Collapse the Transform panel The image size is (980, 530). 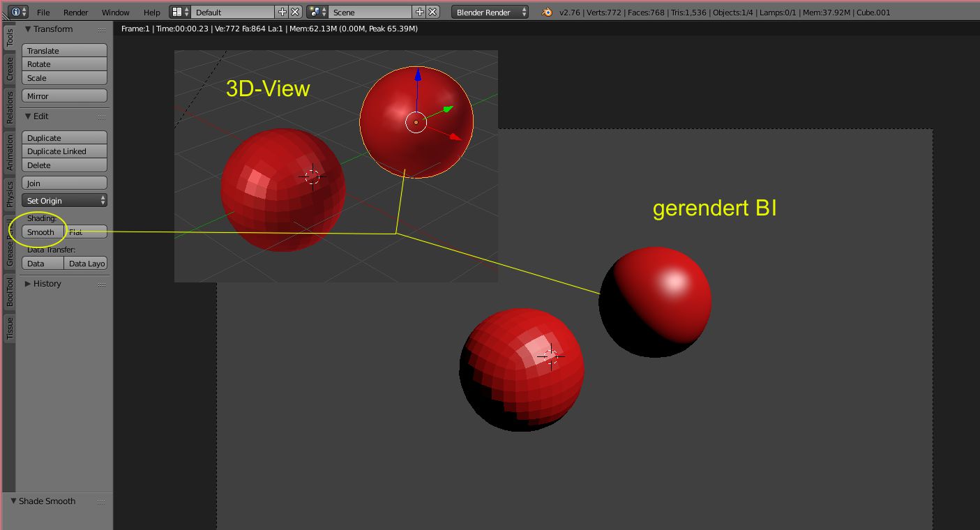point(28,29)
